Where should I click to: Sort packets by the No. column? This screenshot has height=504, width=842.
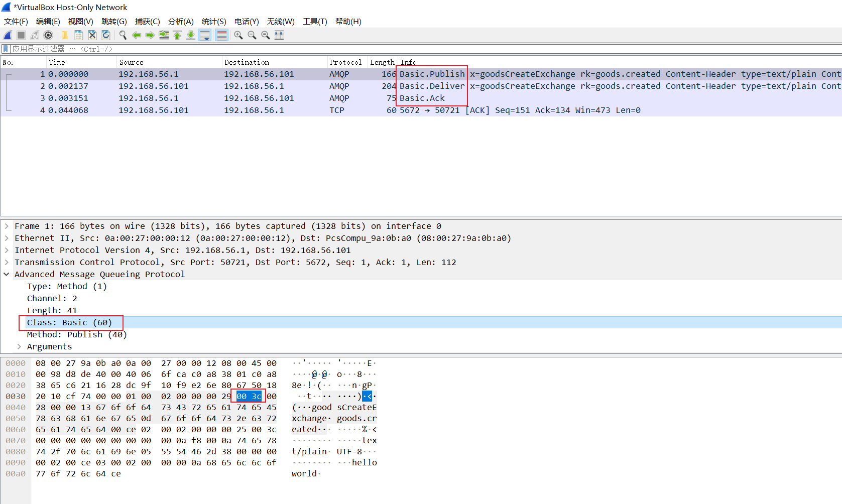click(24, 62)
